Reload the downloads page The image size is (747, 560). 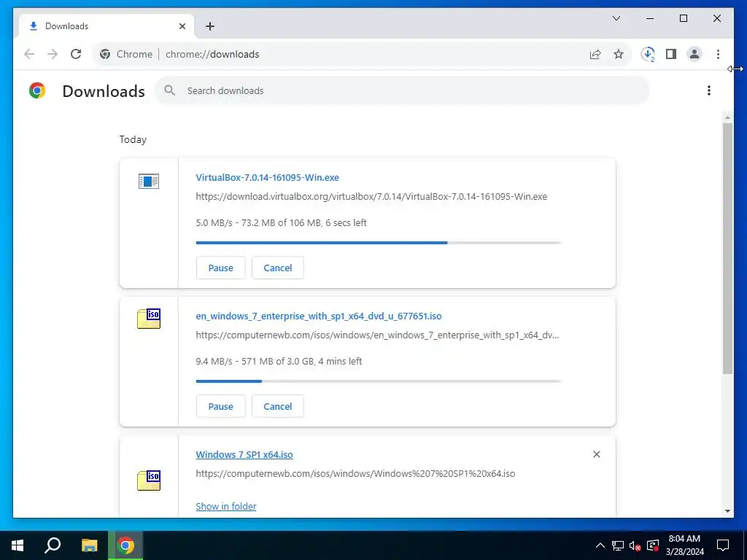point(76,54)
